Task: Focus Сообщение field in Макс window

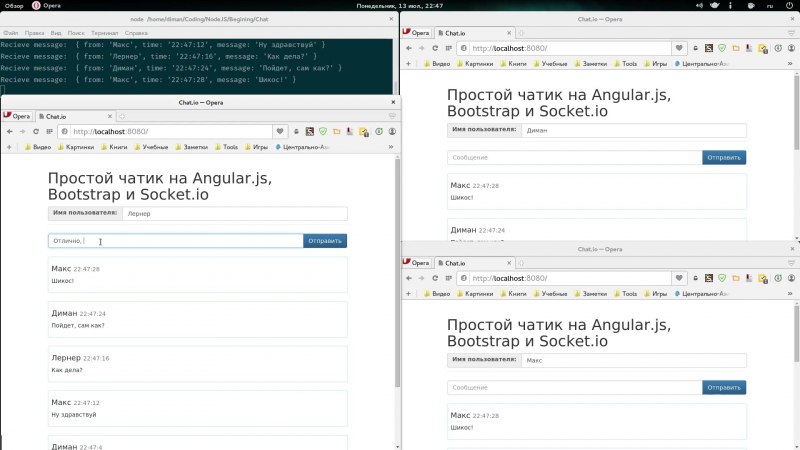Action: click(x=574, y=388)
